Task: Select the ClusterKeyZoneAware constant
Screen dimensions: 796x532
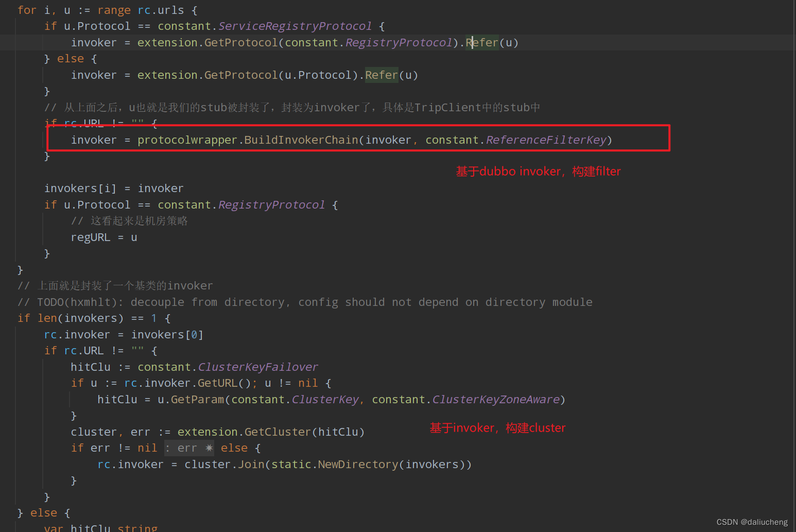Action: (x=496, y=400)
